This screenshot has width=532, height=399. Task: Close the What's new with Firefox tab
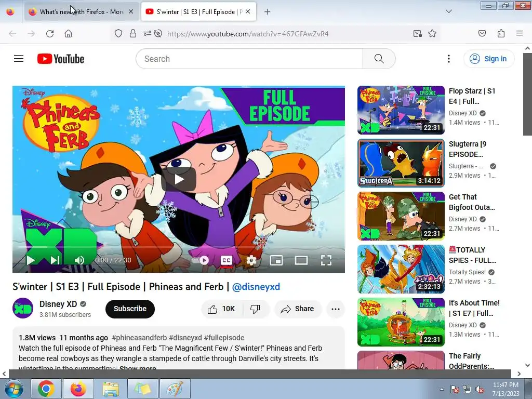tap(131, 12)
